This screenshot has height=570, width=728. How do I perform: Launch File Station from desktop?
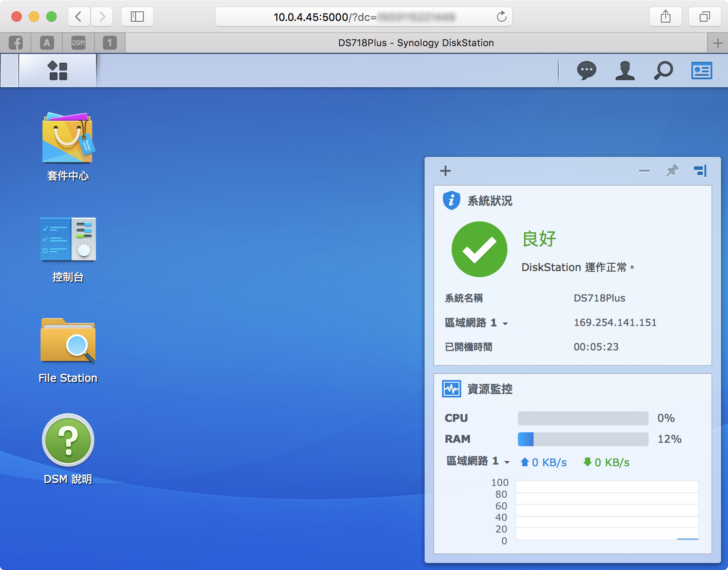point(68,341)
